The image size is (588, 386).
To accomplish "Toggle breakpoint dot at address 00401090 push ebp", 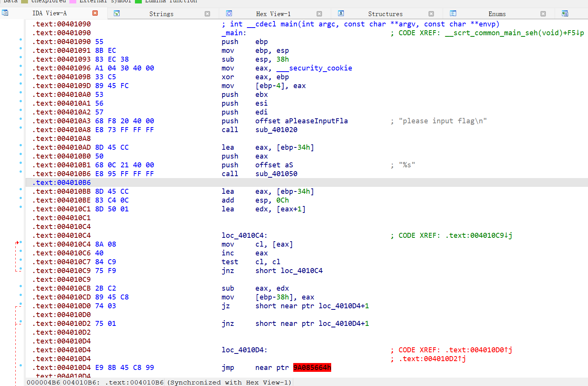I will 21,39.
